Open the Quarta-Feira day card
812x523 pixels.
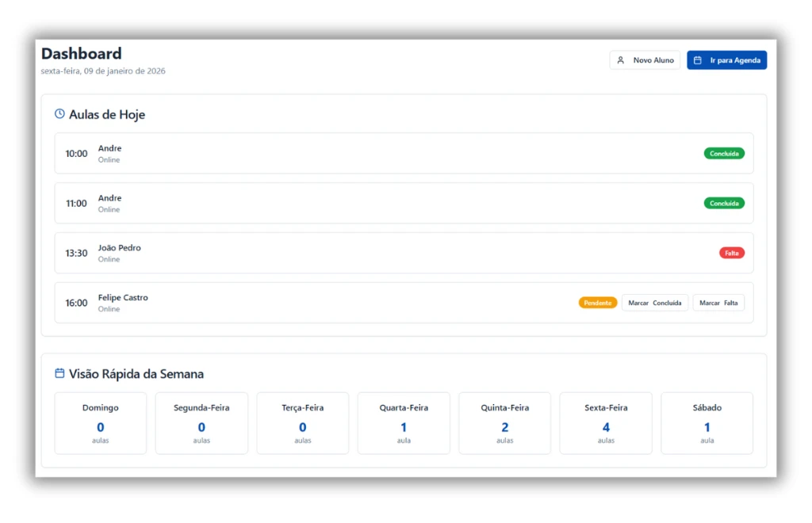point(404,423)
